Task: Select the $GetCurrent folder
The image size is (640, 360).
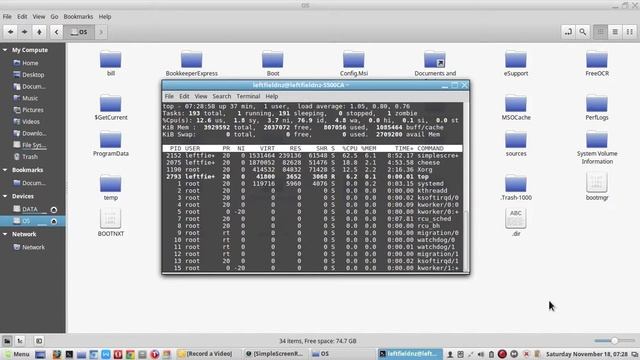Action: pos(111,108)
